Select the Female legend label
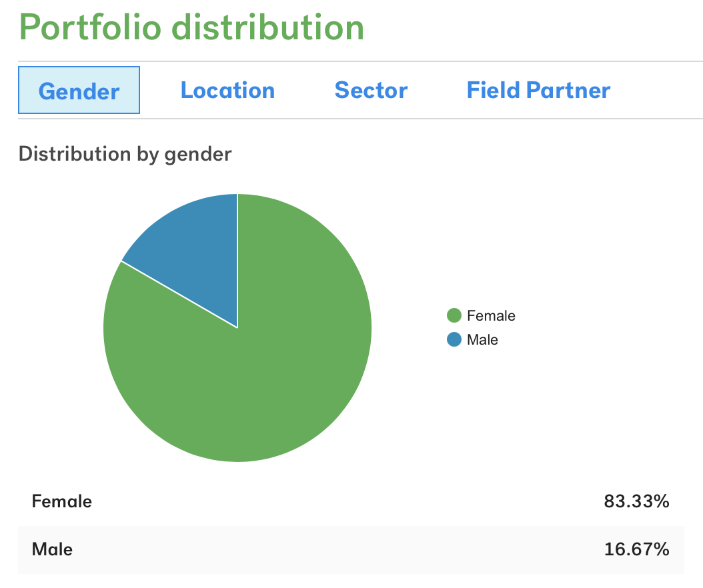The height and width of the screenshot is (588, 703). tap(491, 315)
